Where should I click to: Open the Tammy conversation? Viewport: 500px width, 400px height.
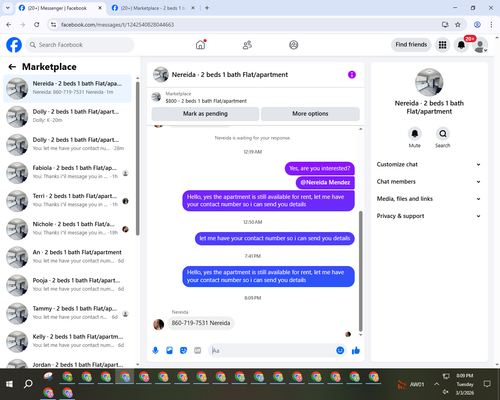point(67,313)
